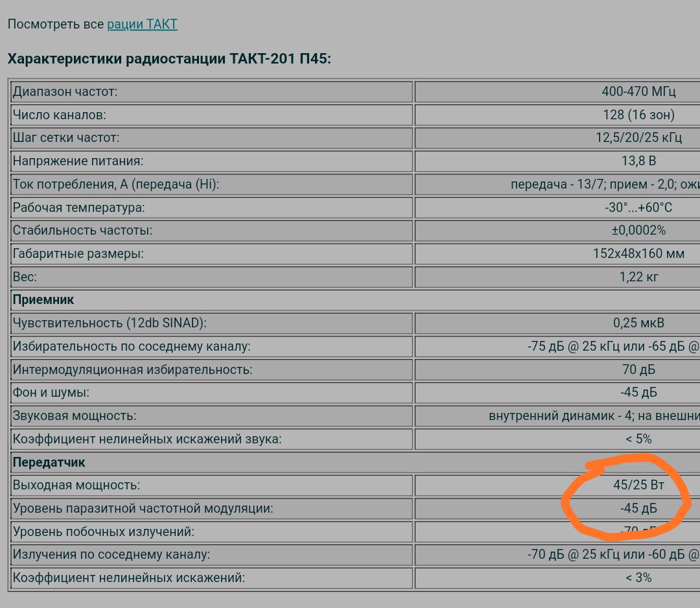700x608 pixels.
Task: Click the '13,8 В' supply voltage value
Action: [638, 161]
